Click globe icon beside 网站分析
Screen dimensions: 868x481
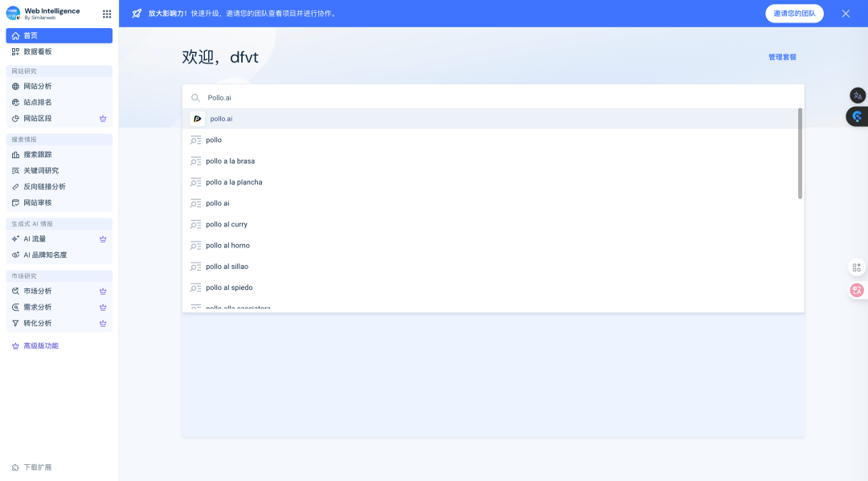15,86
